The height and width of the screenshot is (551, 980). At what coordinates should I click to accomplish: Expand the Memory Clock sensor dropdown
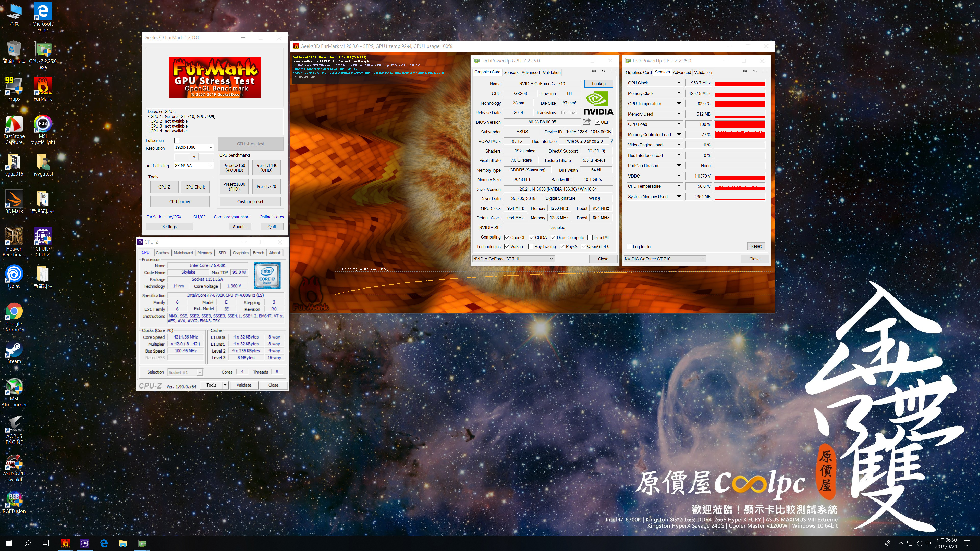point(679,93)
